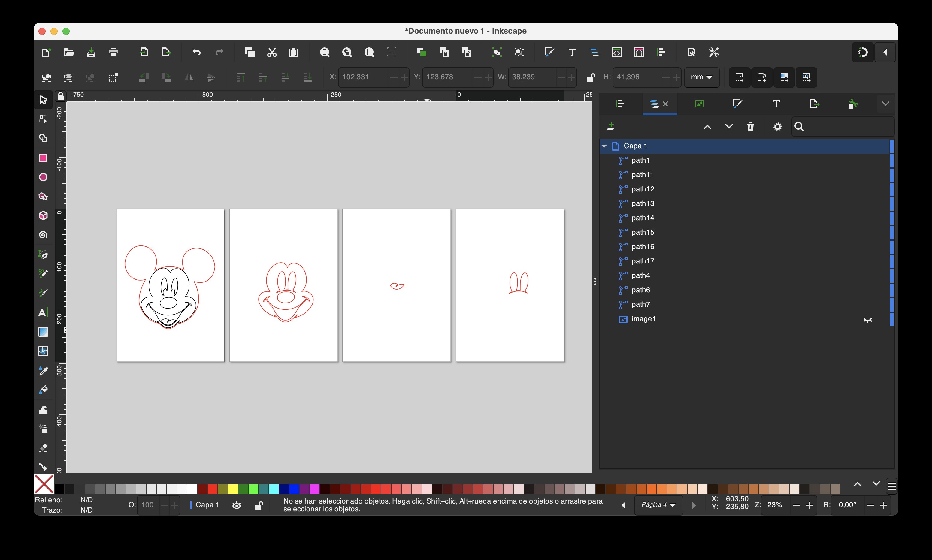The image size is (932, 560).
Task: Select the 3D box tool
Action: (x=43, y=215)
